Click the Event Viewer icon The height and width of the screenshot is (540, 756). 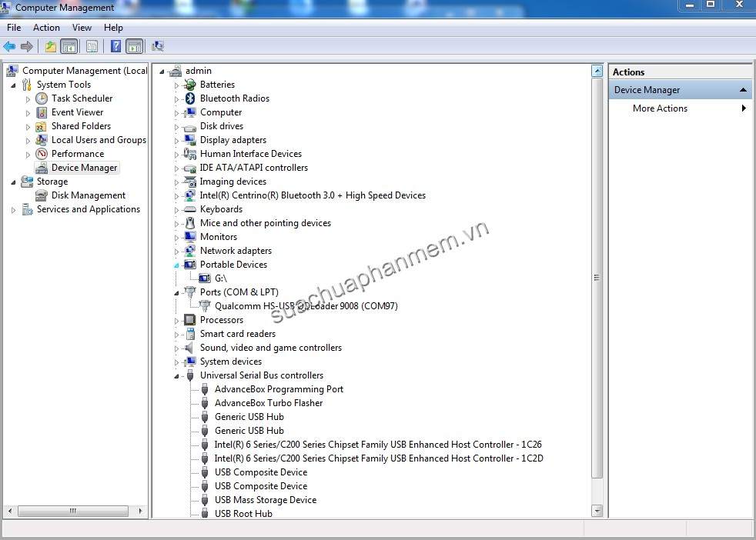tap(42, 113)
